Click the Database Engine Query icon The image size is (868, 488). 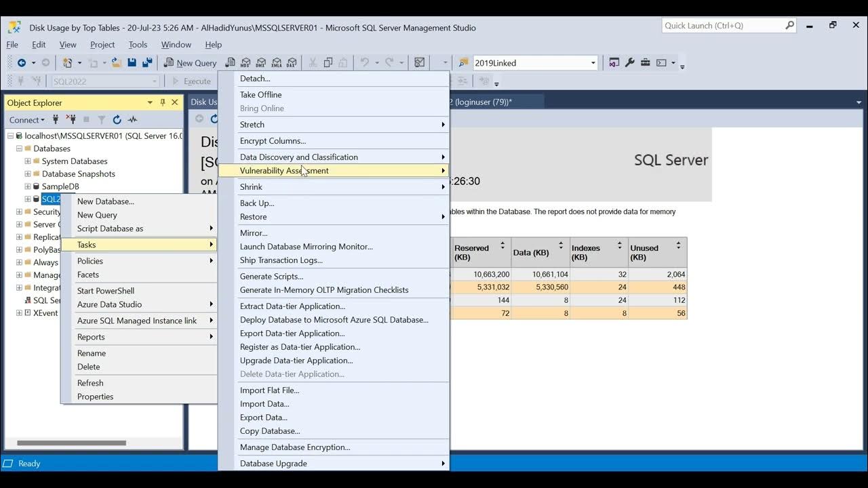click(x=231, y=63)
